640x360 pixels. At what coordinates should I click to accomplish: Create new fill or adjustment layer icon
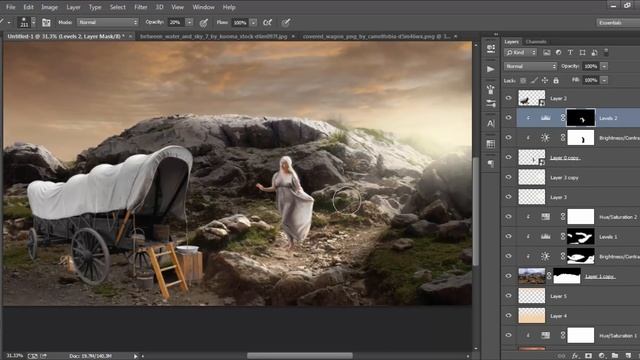(601, 356)
